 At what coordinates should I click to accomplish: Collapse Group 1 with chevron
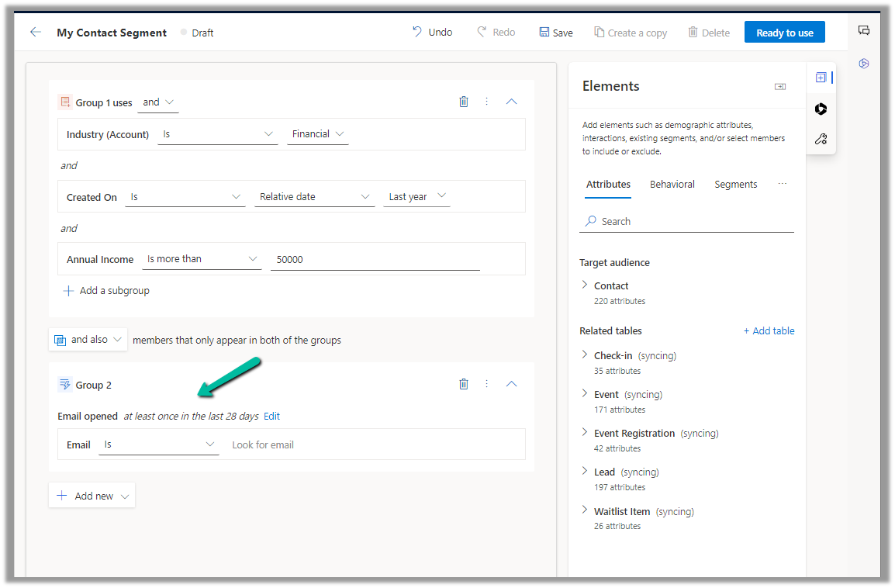point(511,102)
